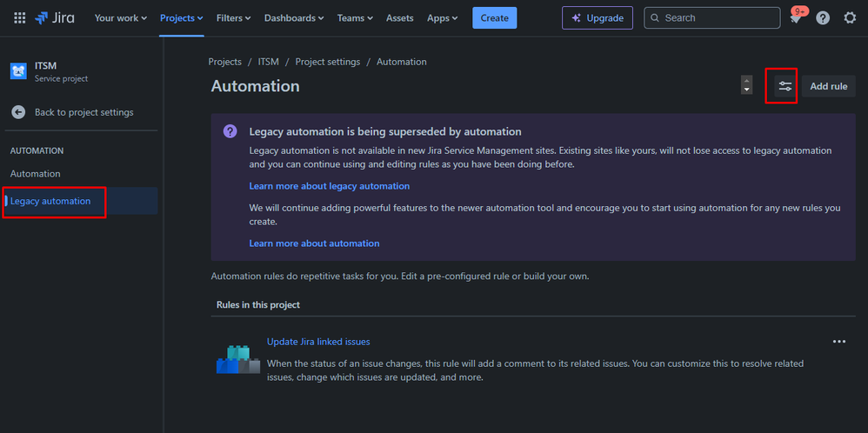
Task: Open the notifications icon with 9+ badge
Action: (x=796, y=17)
